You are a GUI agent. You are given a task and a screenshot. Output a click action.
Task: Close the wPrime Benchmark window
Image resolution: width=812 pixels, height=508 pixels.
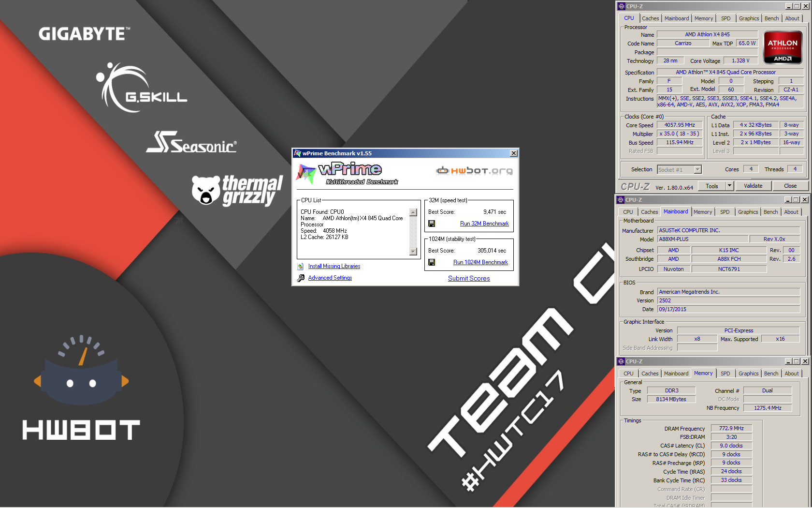[x=514, y=153]
